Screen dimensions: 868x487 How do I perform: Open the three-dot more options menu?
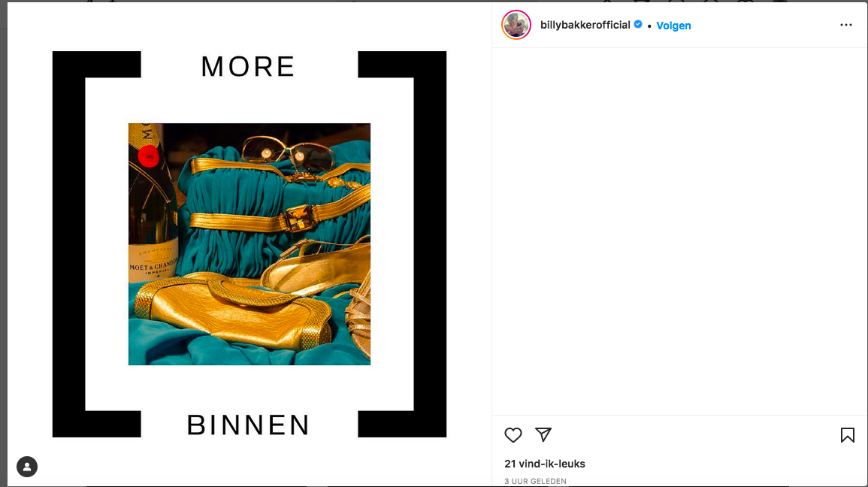point(846,25)
